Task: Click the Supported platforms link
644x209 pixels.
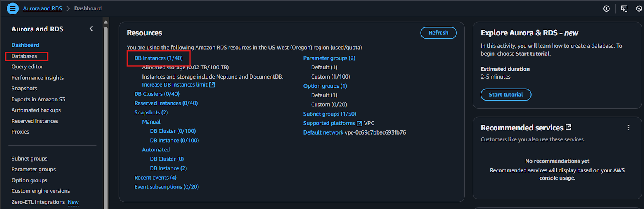Action: point(329,123)
